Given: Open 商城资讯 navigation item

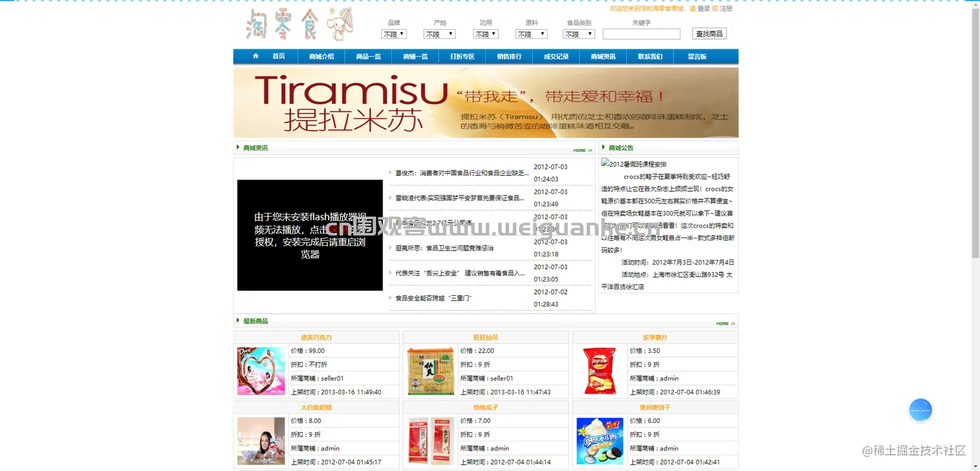Looking at the screenshot, I should [603, 56].
